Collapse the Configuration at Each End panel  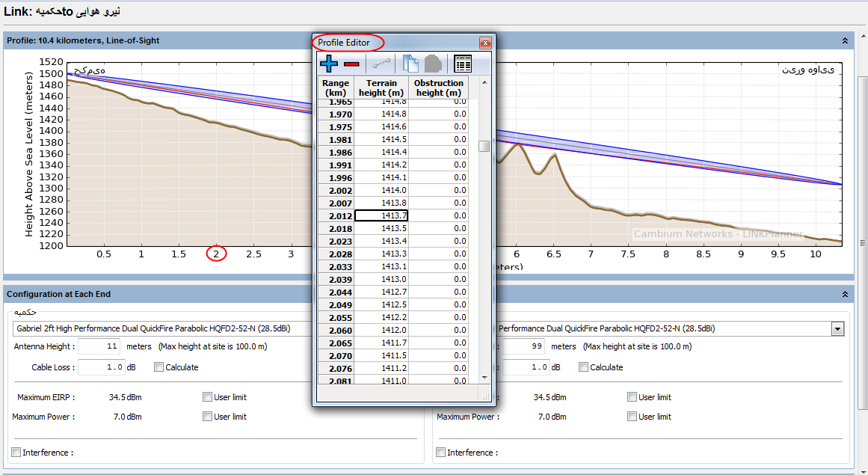(845, 294)
